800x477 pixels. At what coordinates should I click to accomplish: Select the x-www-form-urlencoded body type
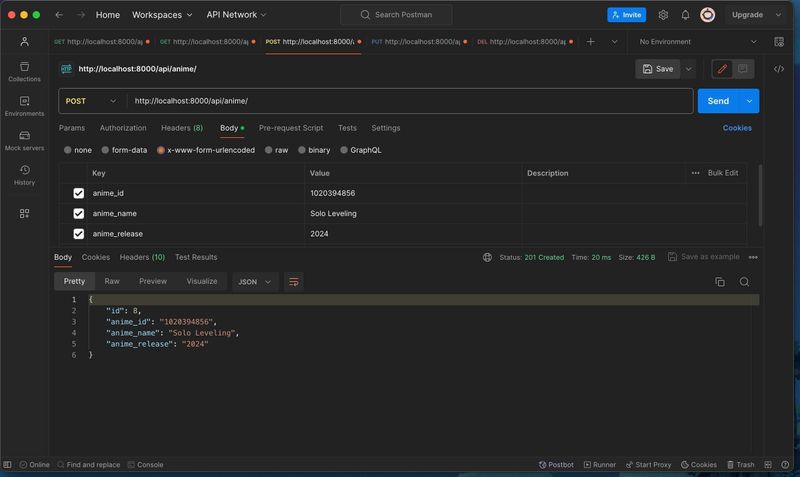tap(161, 150)
